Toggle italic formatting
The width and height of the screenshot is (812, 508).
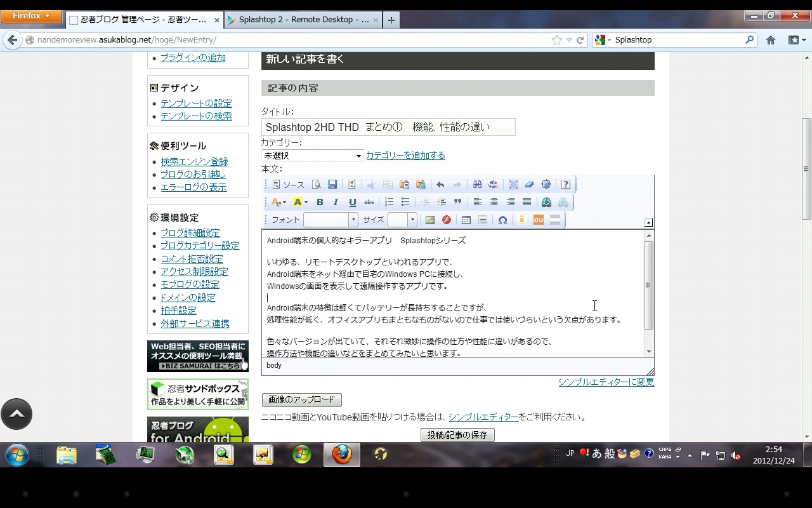pos(336,203)
